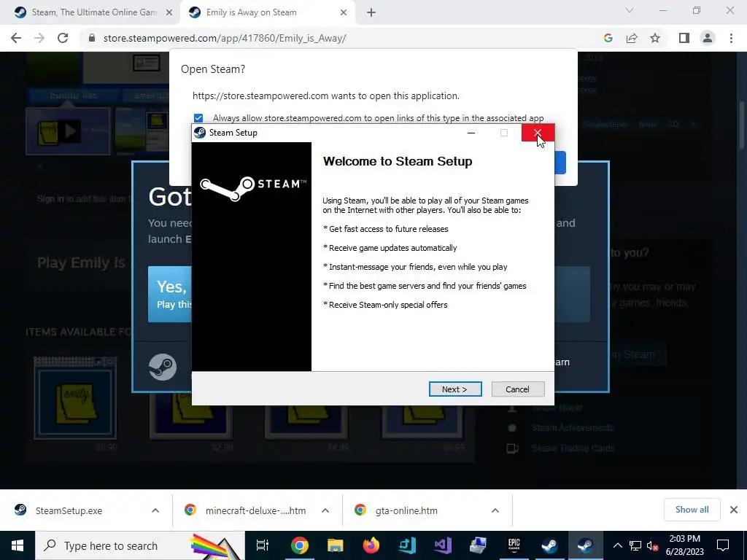Open Chrome side panel
747x560 pixels.
(x=684, y=38)
